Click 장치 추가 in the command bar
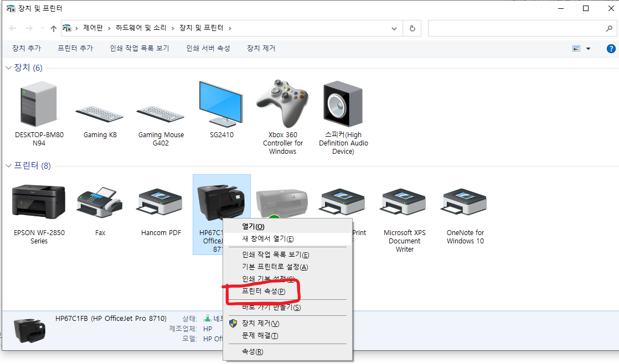The width and height of the screenshot is (619, 364). 27,48
